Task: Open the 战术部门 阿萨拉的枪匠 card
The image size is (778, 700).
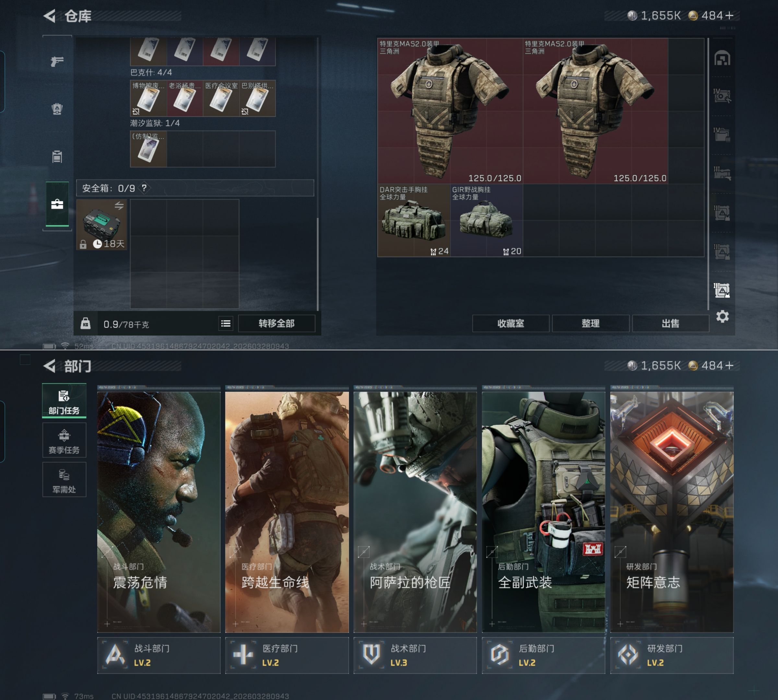Action: point(415,511)
